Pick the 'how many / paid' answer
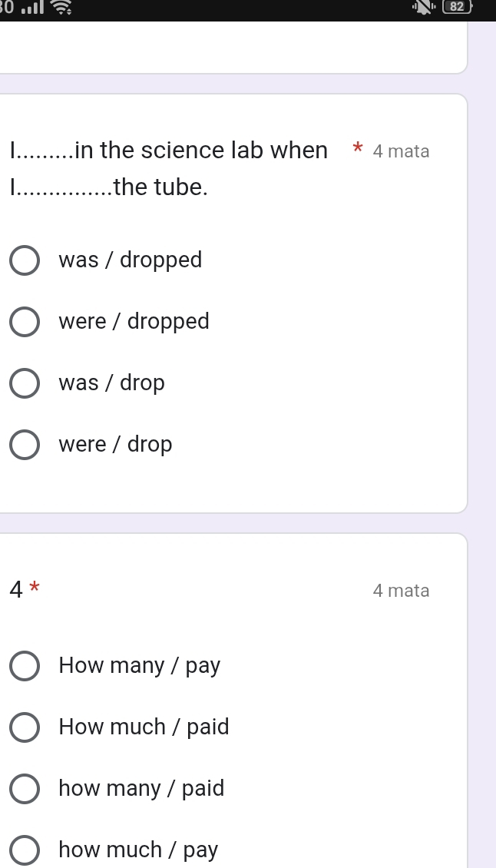The height and width of the screenshot is (868, 496). 25,789
